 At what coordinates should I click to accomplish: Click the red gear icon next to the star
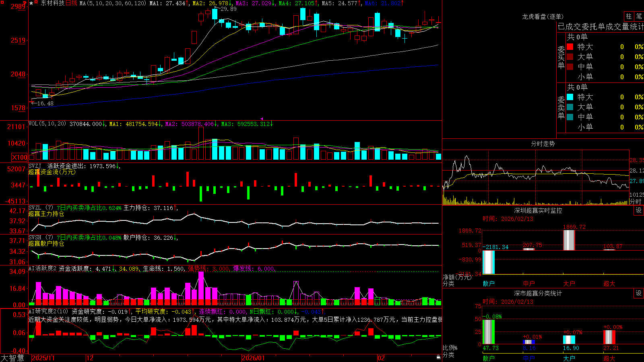tap(36, 2)
